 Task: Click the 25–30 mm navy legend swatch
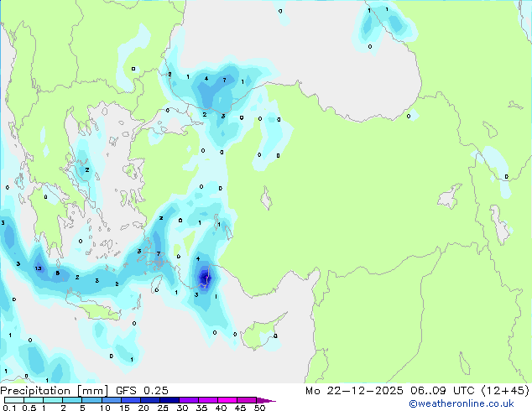tap(170, 400)
